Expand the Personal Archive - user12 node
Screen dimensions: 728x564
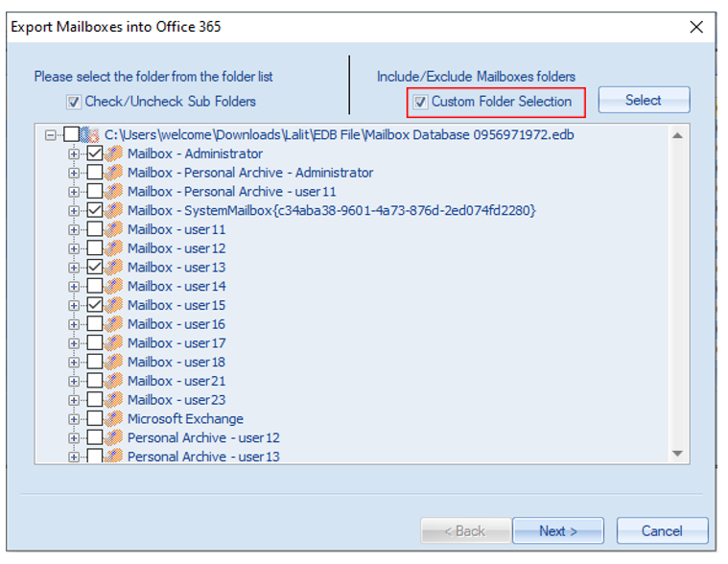pyautogui.click(x=73, y=438)
